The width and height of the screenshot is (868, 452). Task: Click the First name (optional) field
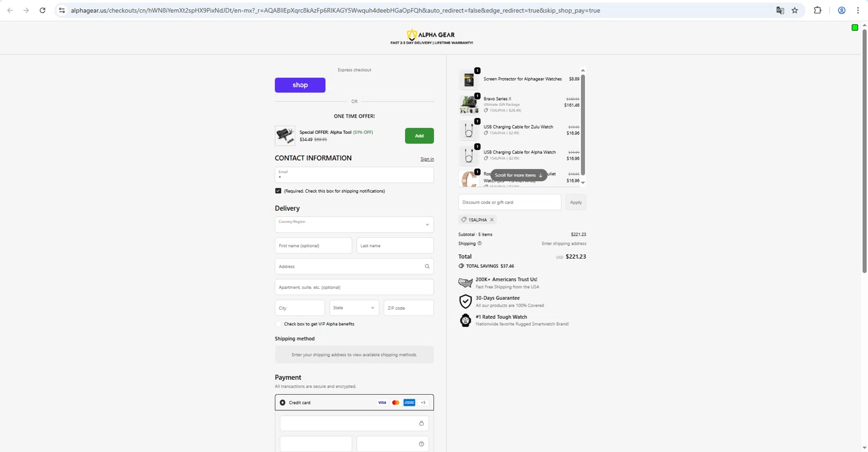tap(313, 245)
